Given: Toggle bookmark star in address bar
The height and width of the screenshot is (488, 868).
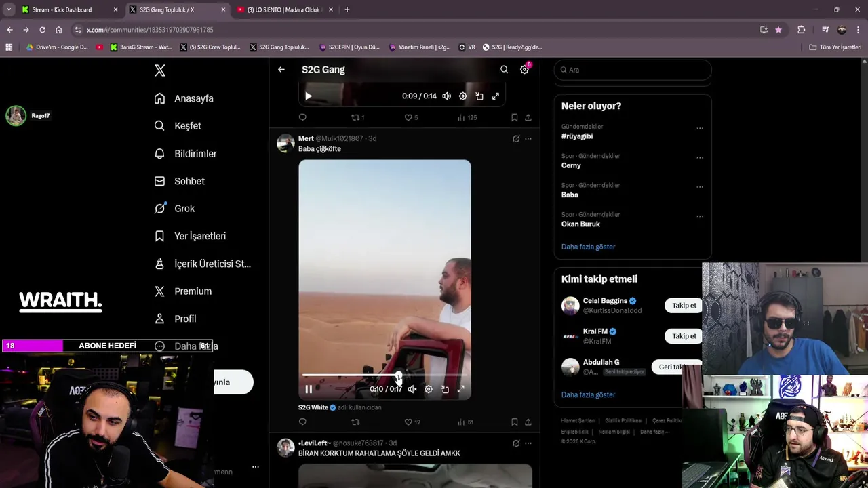Looking at the screenshot, I should click(x=778, y=30).
